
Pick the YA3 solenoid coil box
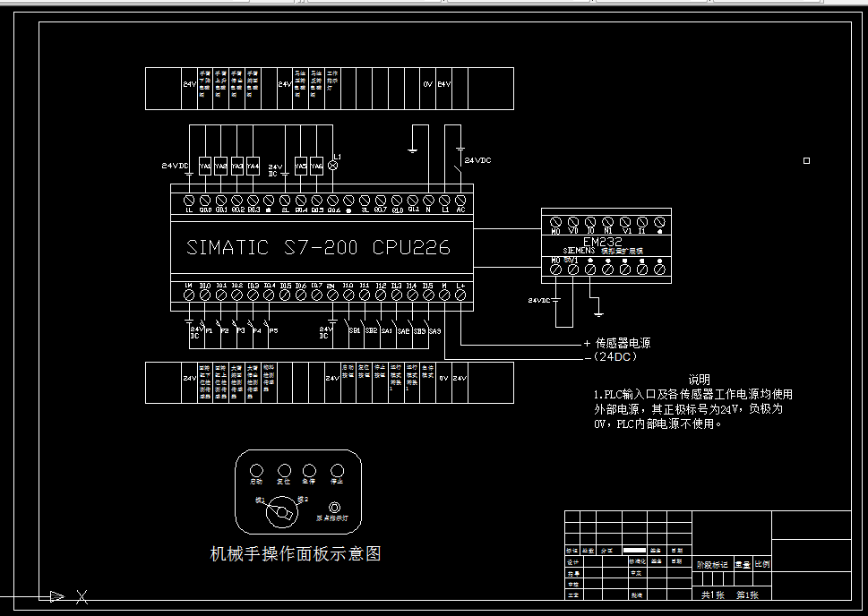coord(236,166)
